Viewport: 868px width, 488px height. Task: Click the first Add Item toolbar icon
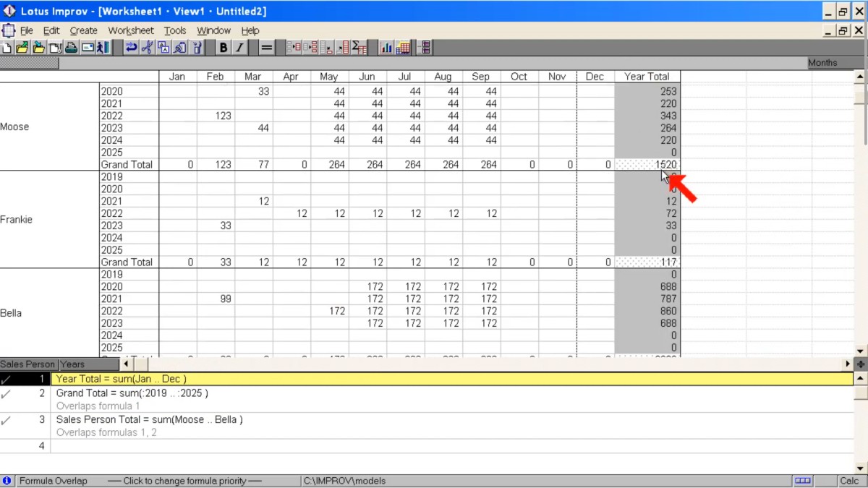(294, 48)
